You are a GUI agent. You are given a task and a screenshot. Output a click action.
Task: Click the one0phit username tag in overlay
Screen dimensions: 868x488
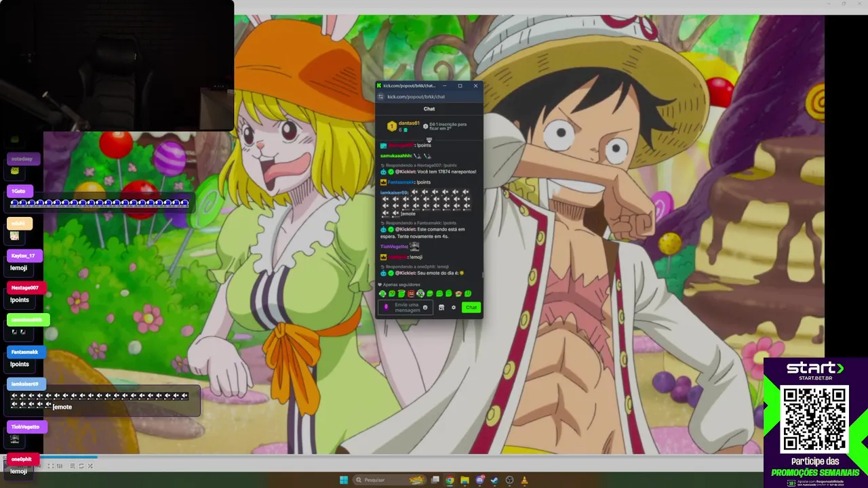pyautogui.click(x=23, y=459)
